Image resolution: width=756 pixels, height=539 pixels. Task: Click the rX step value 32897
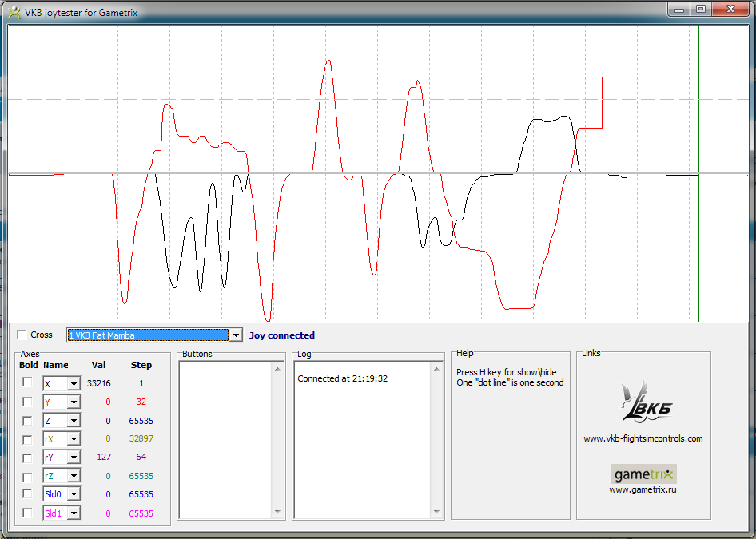click(x=141, y=439)
